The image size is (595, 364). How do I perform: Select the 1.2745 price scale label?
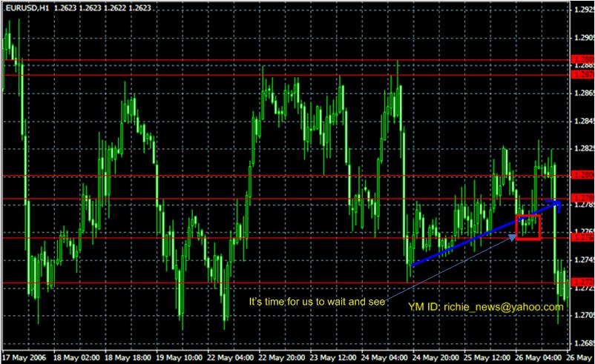click(x=584, y=259)
